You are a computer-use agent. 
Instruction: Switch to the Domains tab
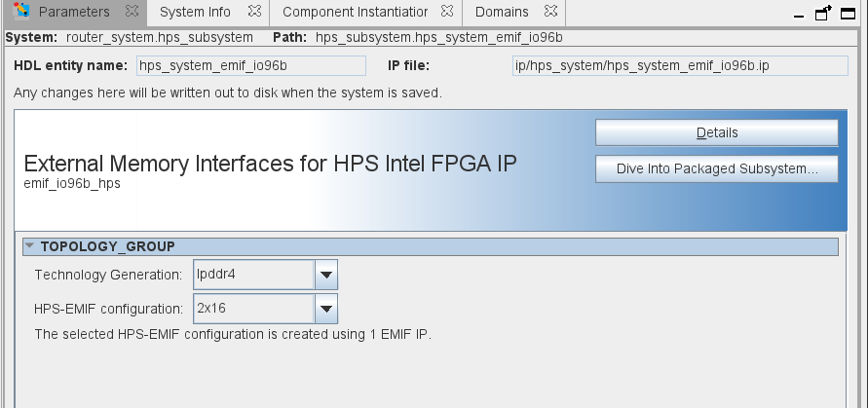click(x=502, y=13)
